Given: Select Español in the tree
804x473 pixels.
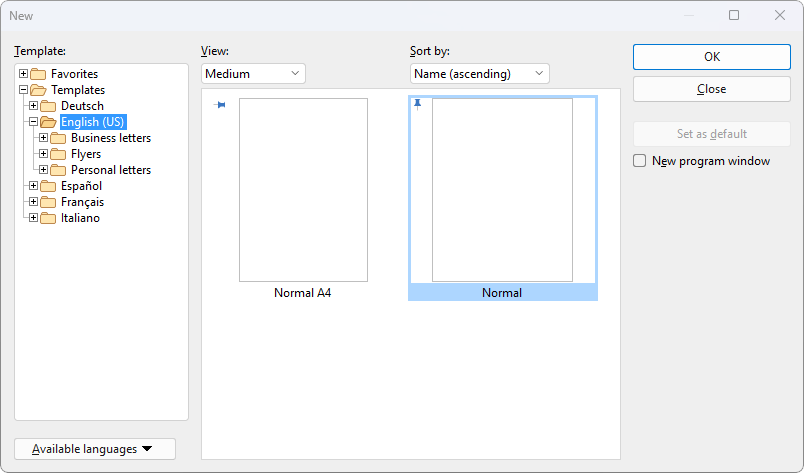Looking at the screenshot, I should click(81, 186).
